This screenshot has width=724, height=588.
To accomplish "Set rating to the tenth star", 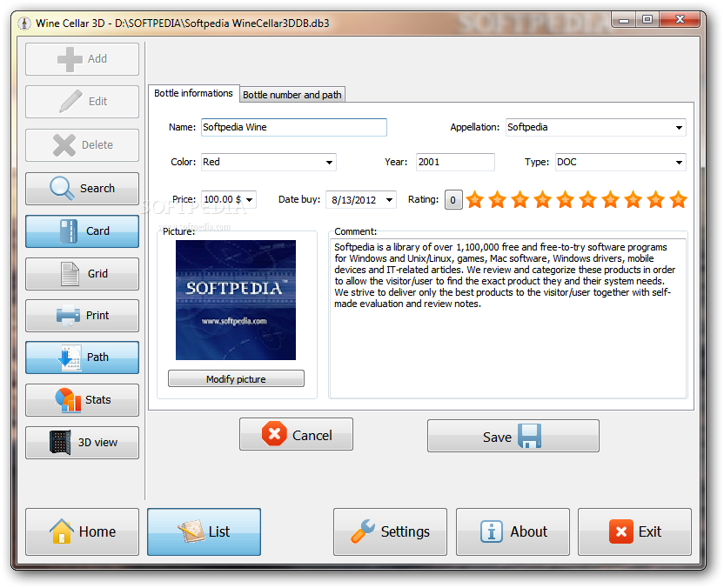I will 678,200.
